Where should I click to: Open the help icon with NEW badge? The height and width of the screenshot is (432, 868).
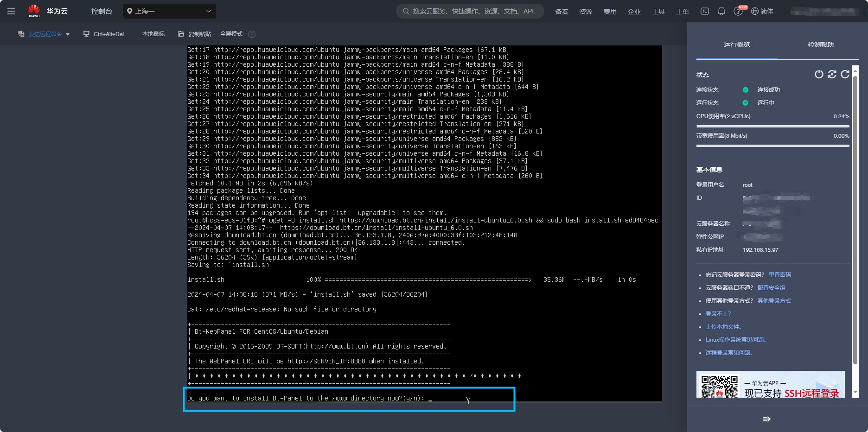tap(739, 11)
